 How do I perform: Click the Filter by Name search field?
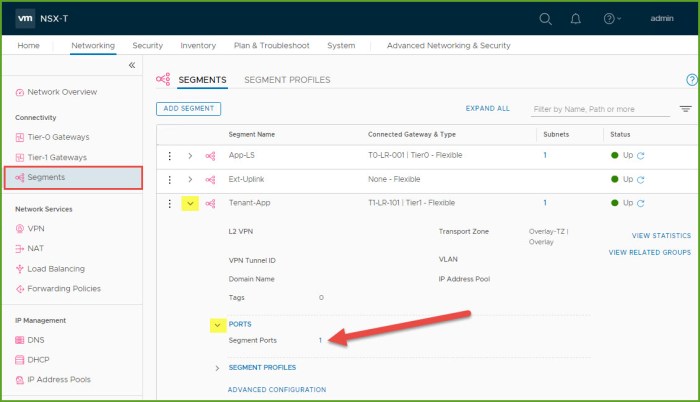600,109
